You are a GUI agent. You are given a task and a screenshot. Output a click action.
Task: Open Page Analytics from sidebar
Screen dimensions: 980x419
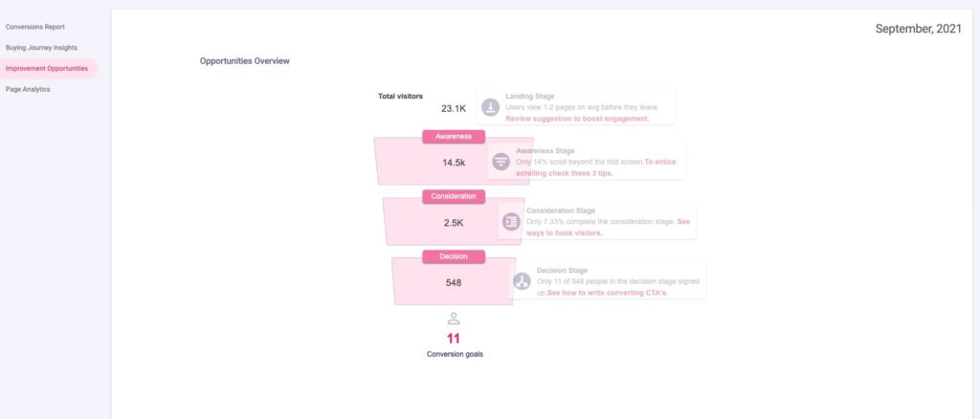pos(28,89)
